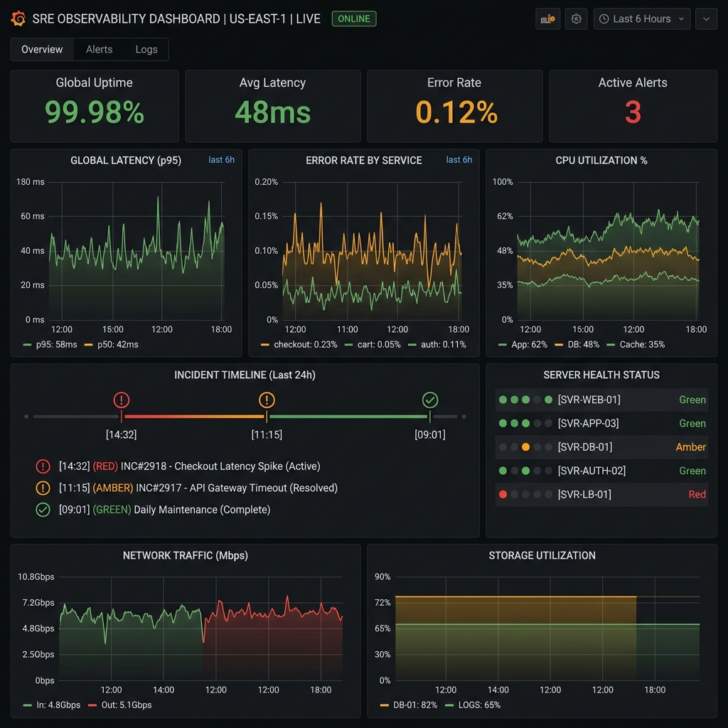Open INC#2918 Checkout Latency Spike entry
The width and height of the screenshot is (728, 728).
tap(189, 466)
